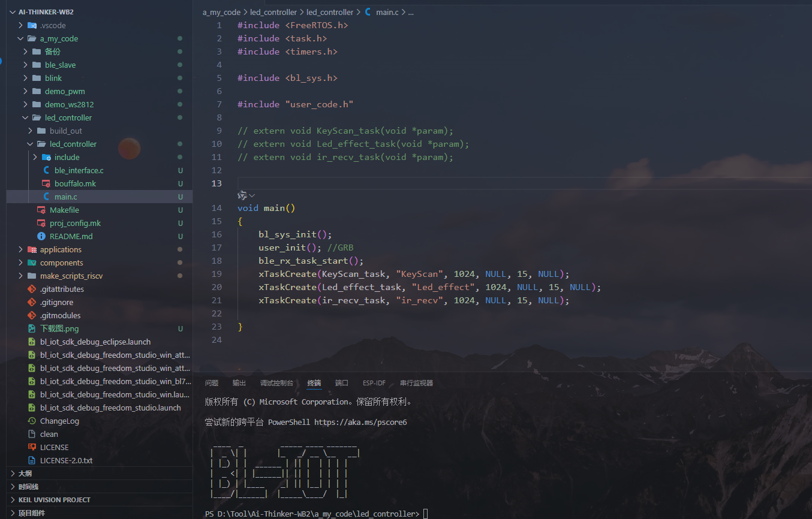Click the .gitignore git icon

pyautogui.click(x=32, y=302)
